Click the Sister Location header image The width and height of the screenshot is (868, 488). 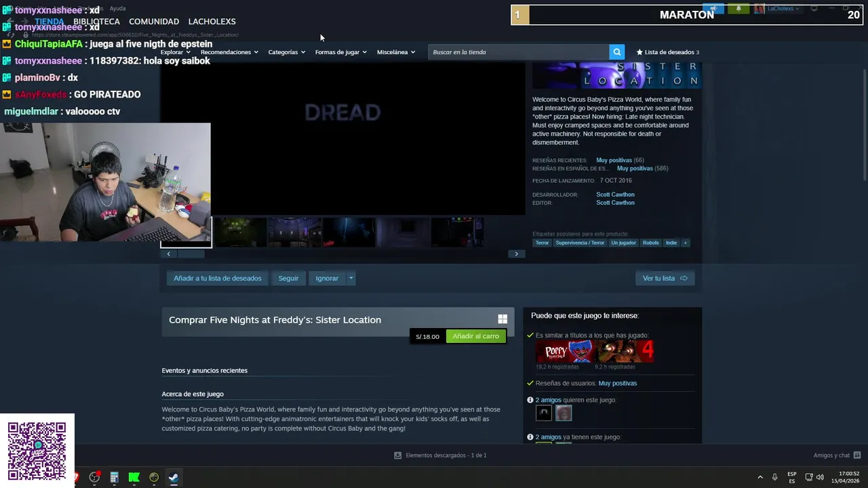click(x=616, y=75)
